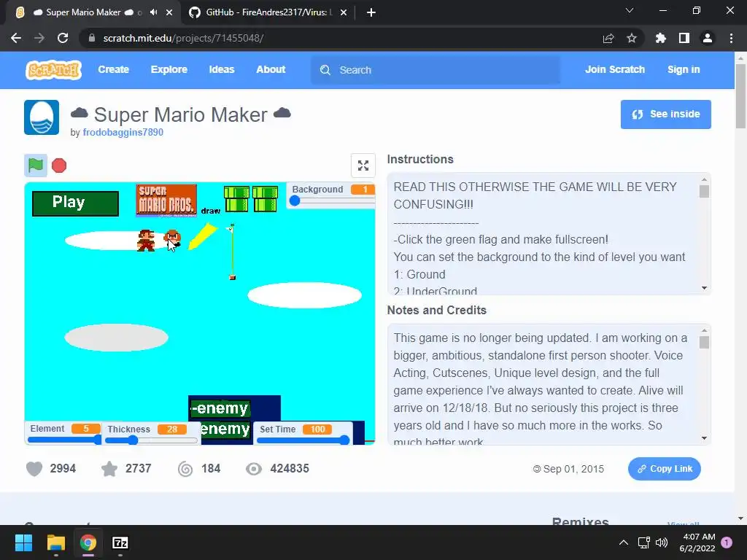This screenshot has width=747, height=560.
Task: Share this page via share icon
Action: pos(608,38)
